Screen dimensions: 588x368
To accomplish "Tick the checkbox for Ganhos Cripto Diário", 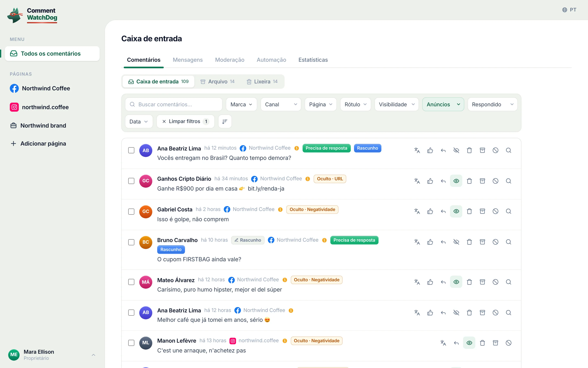I will 131,181.
